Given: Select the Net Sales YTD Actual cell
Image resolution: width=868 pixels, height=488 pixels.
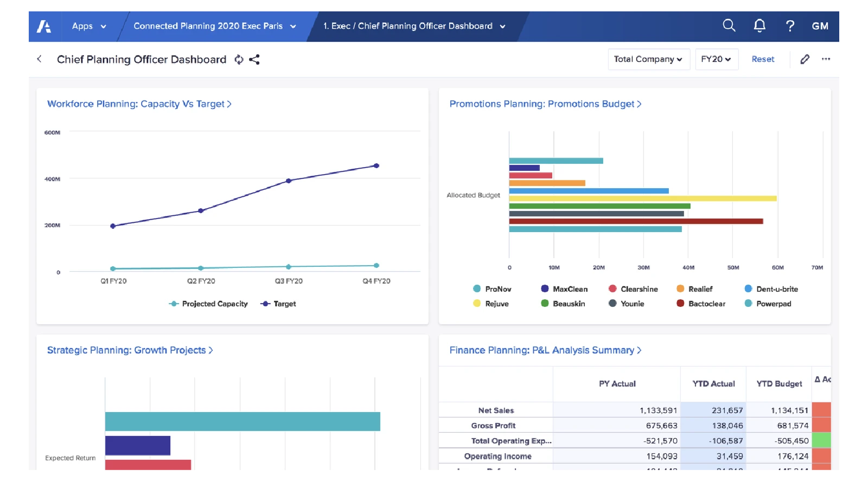Looking at the screenshot, I should pyautogui.click(x=713, y=410).
